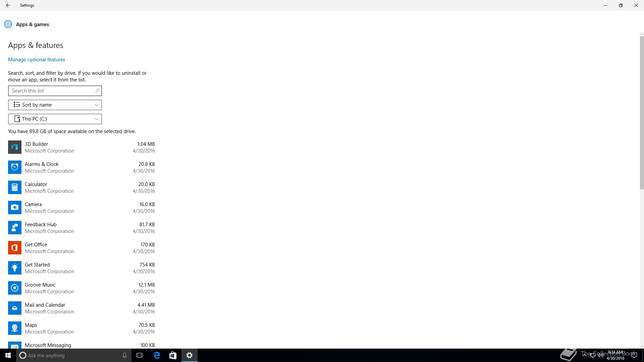Select the Calculator name text
The height and width of the screenshot is (362, 644).
point(36,184)
